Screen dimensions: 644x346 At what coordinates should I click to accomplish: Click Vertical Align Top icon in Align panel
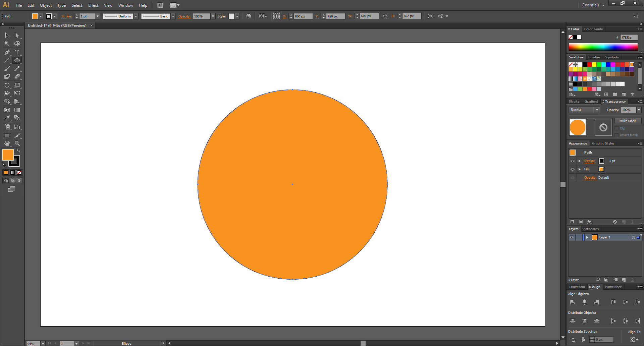pos(613,302)
